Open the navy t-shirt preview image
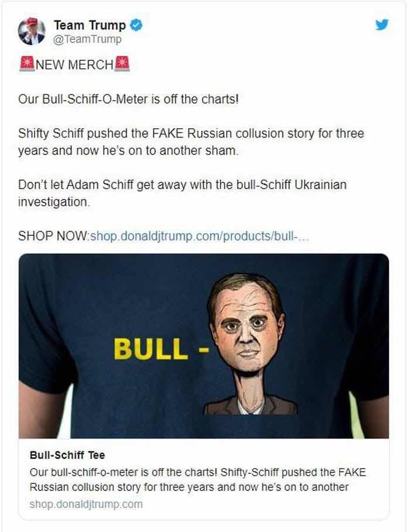The image size is (410, 532). coord(204,346)
